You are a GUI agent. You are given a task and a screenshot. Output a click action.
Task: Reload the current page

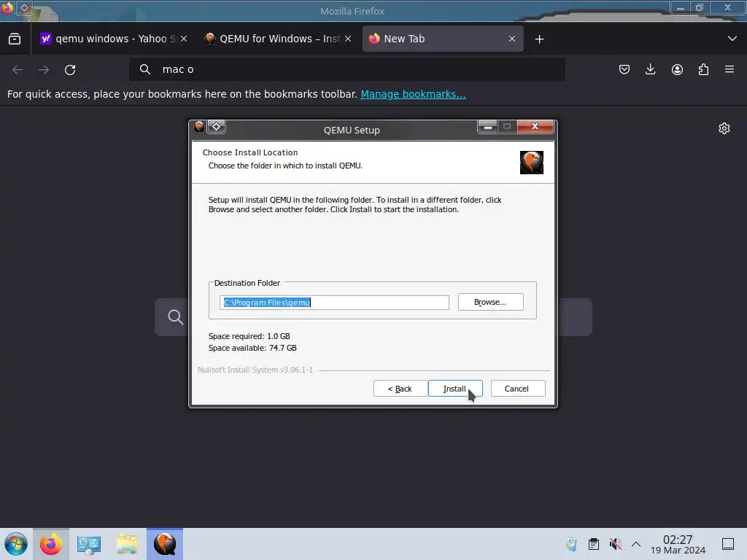click(x=70, y=69)
